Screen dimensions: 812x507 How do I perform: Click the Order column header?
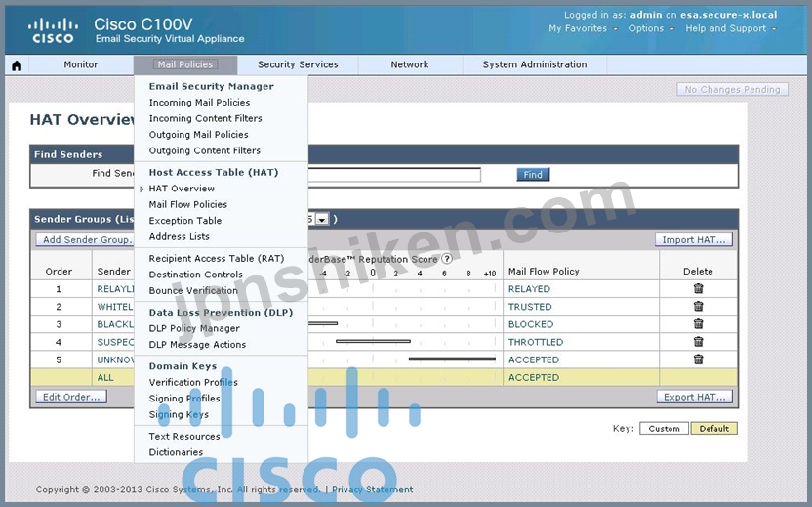coord(59,272)
